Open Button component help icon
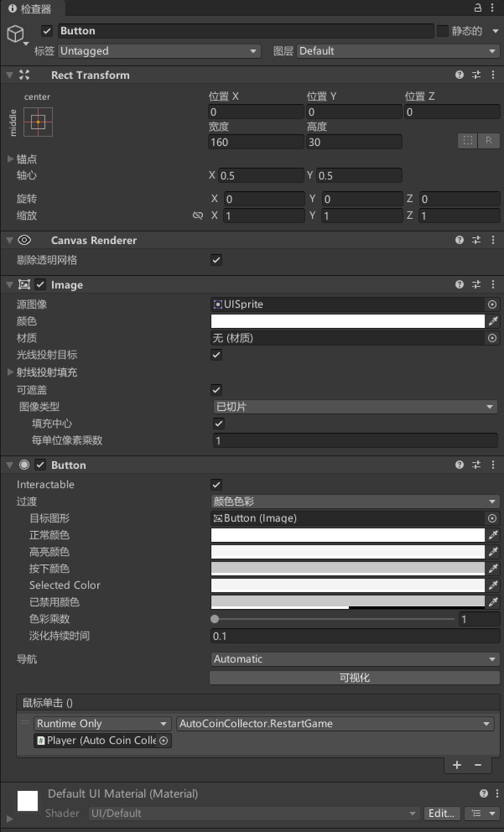 460,465
